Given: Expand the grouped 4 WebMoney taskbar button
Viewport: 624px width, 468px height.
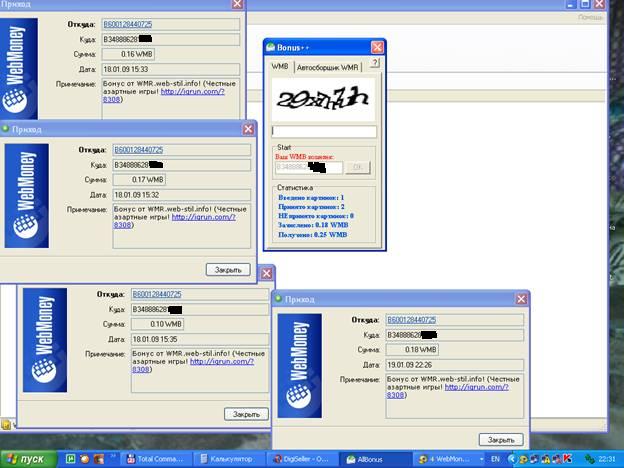Looking at the screenshot, I should (449, 459).
